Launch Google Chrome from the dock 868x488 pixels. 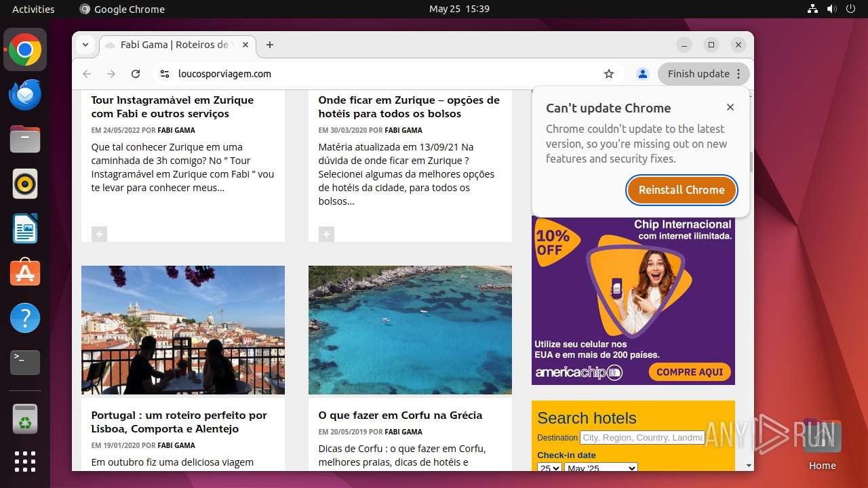pyautogui.click(x=25, y=50)
